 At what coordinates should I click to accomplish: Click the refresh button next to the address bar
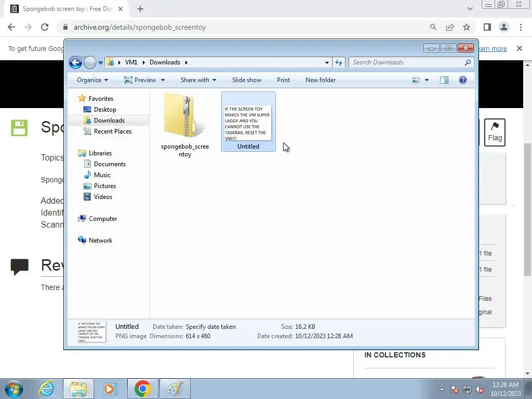[x=339, y=62]
